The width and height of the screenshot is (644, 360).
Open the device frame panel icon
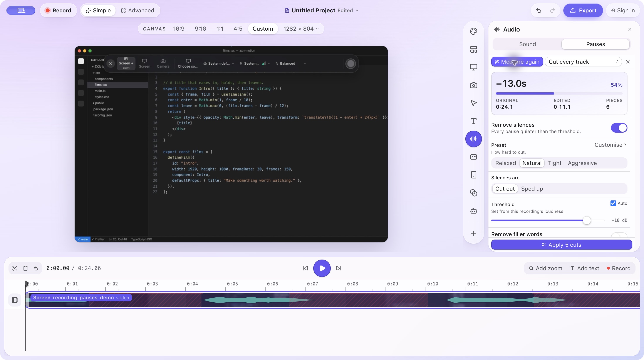pyautogui.click(x=473, y=175)
